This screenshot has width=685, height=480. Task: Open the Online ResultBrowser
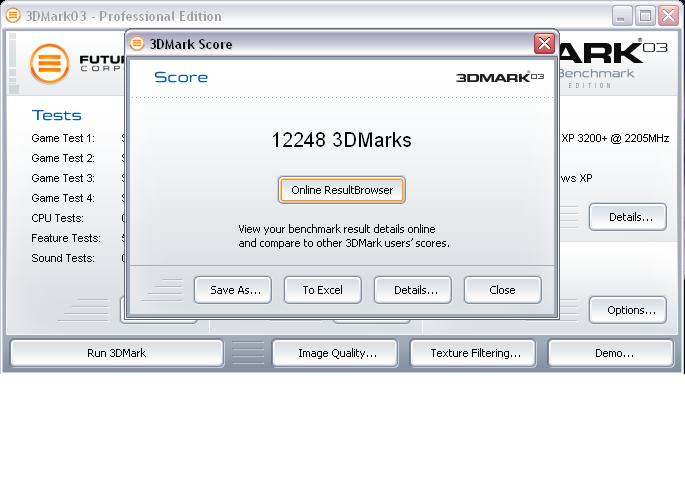(342, 190)
